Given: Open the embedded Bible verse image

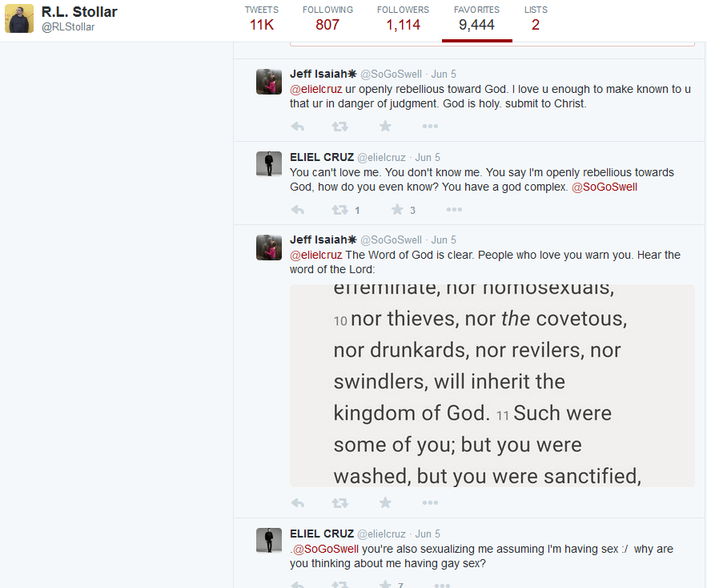Looking at the screenshot, I should [x=492, y=386].
